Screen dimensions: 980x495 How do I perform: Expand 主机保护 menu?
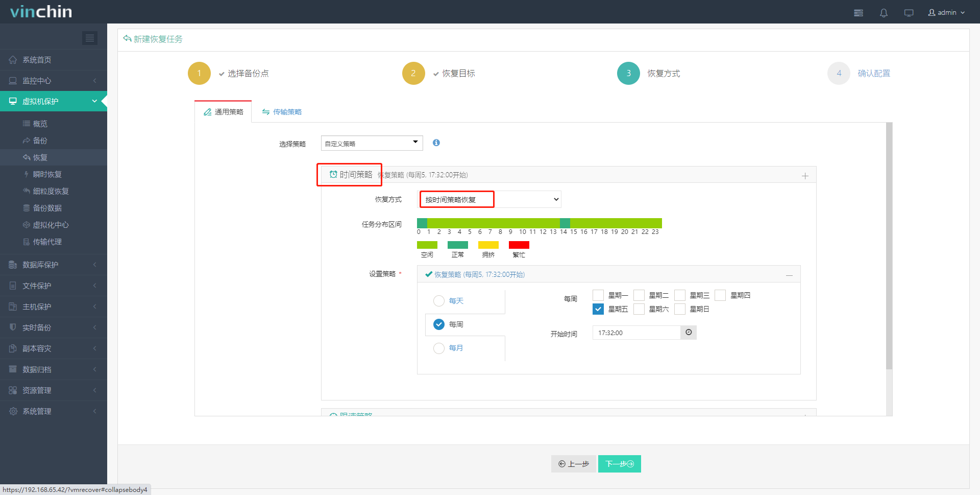(x=54, y=307)
